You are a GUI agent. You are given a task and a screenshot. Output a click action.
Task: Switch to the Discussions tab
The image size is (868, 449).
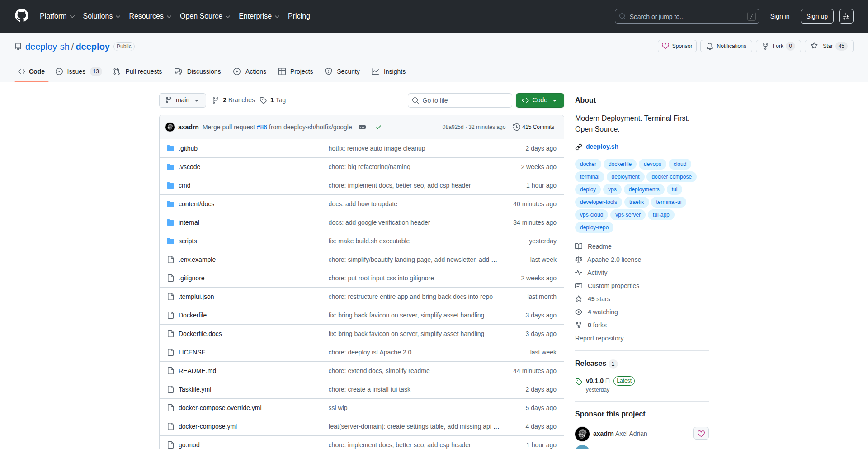[198, 71]
